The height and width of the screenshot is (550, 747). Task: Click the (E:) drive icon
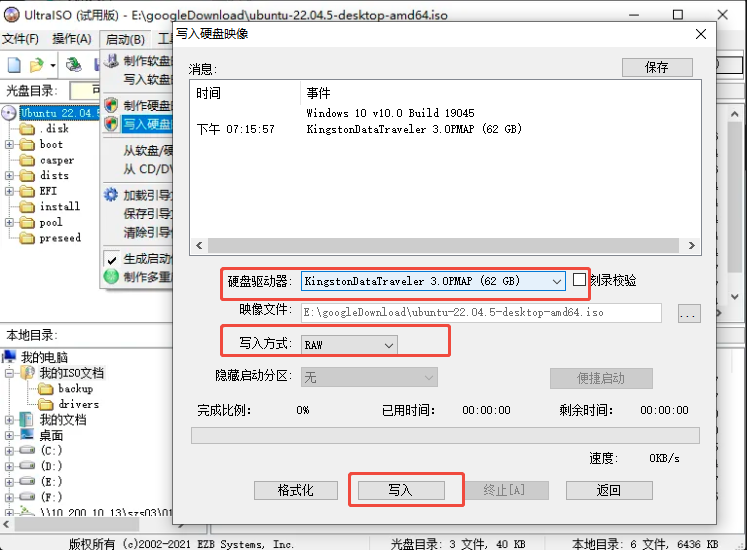click(x=27, y=481)
